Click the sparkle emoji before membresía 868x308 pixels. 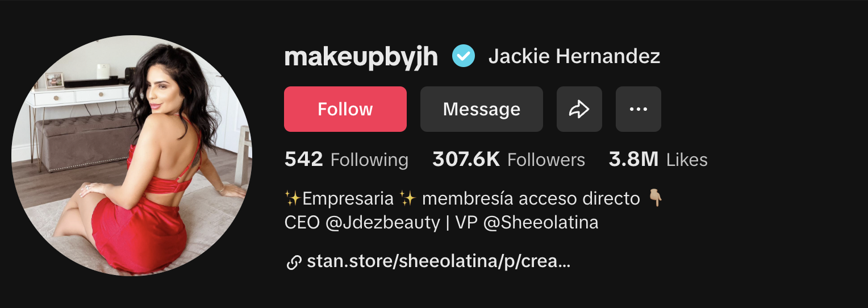coord(408,198)
